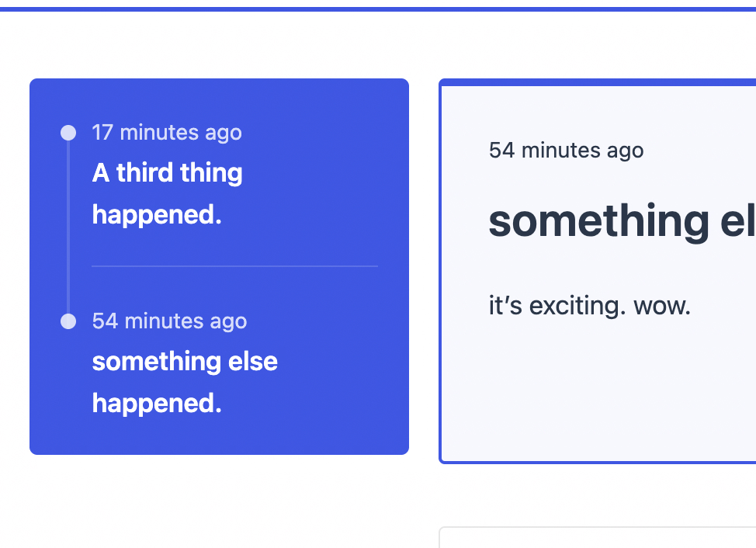Click divider line between timeline entries
756x548 pixels.
click(234, 266)
